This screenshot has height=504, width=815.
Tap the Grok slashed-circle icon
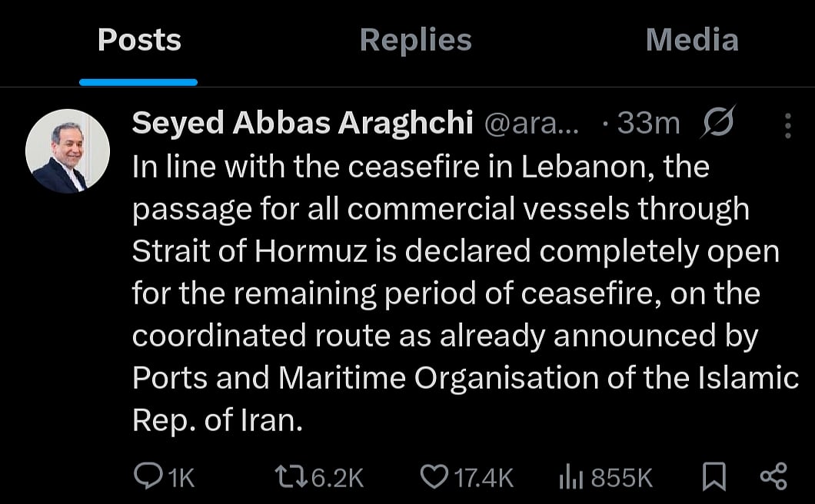coord(717,123)
